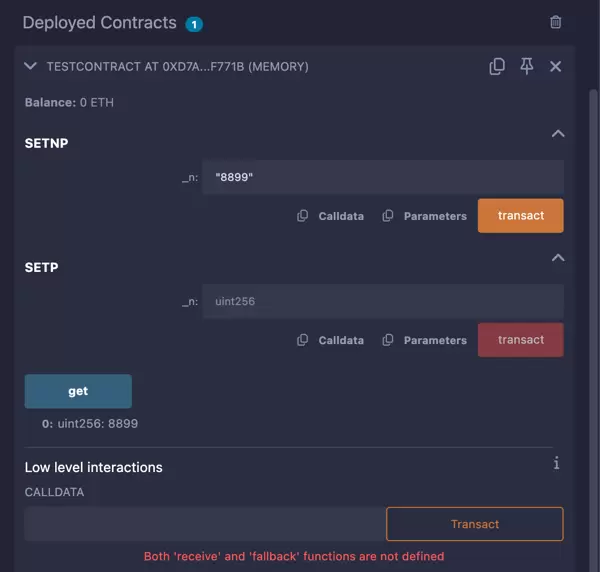
Task: Click the low level CALLDATA input field
Action: [204, 524]
